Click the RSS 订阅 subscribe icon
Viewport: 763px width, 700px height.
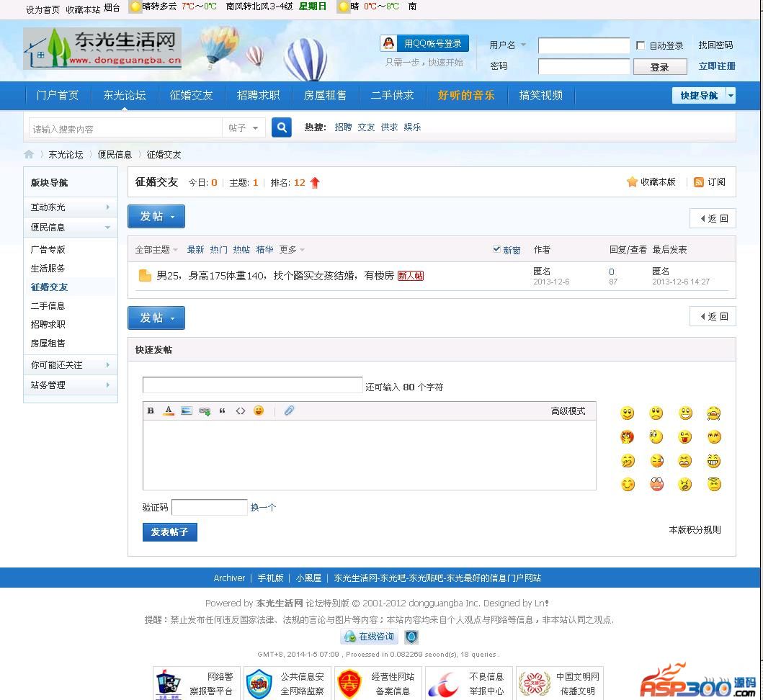coord(698,182)
